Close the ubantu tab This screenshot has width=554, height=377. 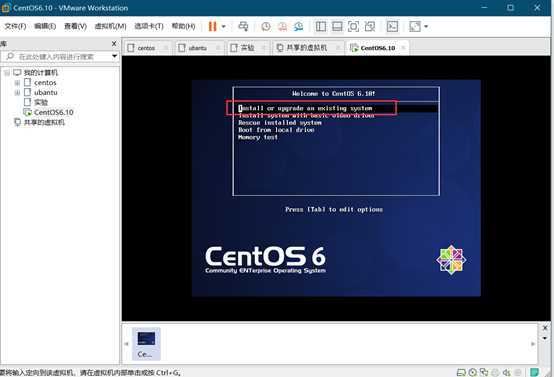coord(218,47)
